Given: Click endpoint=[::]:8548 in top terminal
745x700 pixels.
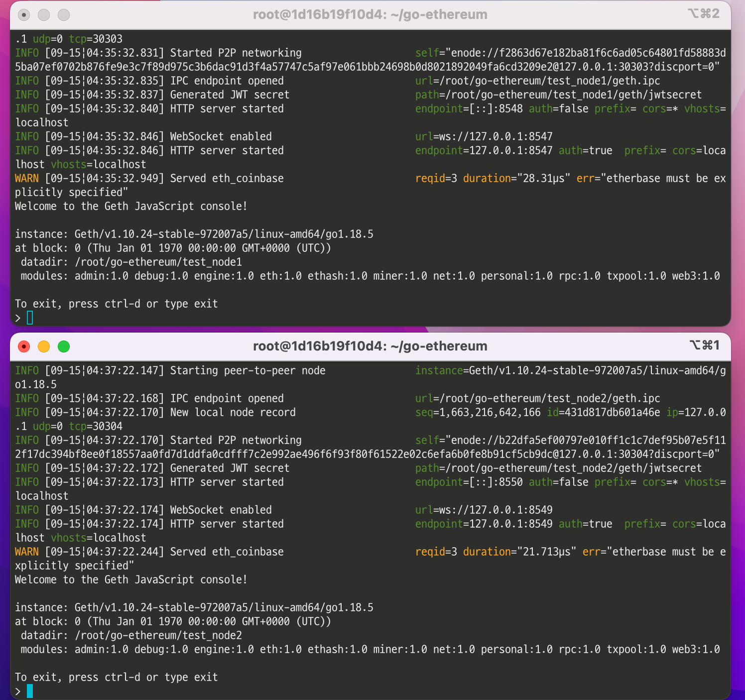Looking at the screenshot, I should 469,109.
